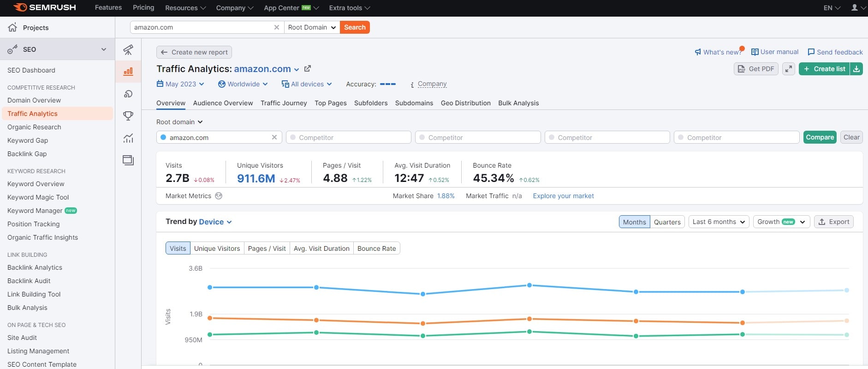
Task: Switch chart to Months view
Action: point(634,222)
